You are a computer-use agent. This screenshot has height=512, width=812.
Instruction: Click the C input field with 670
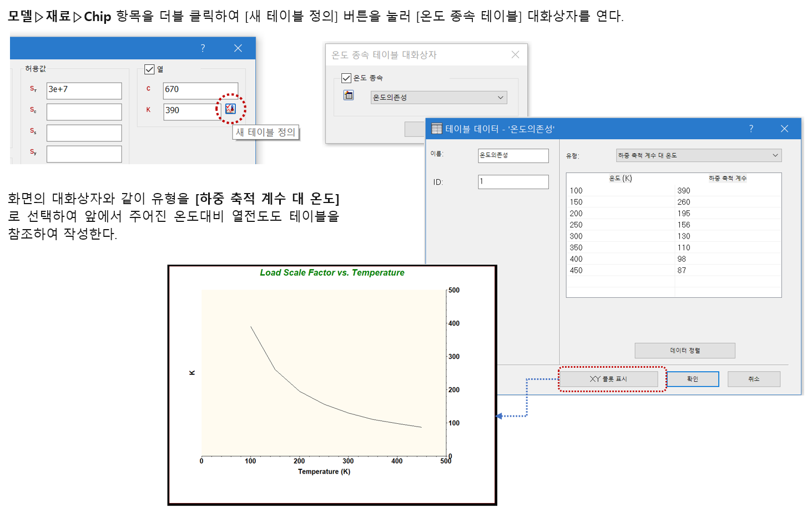coord(200,91)
